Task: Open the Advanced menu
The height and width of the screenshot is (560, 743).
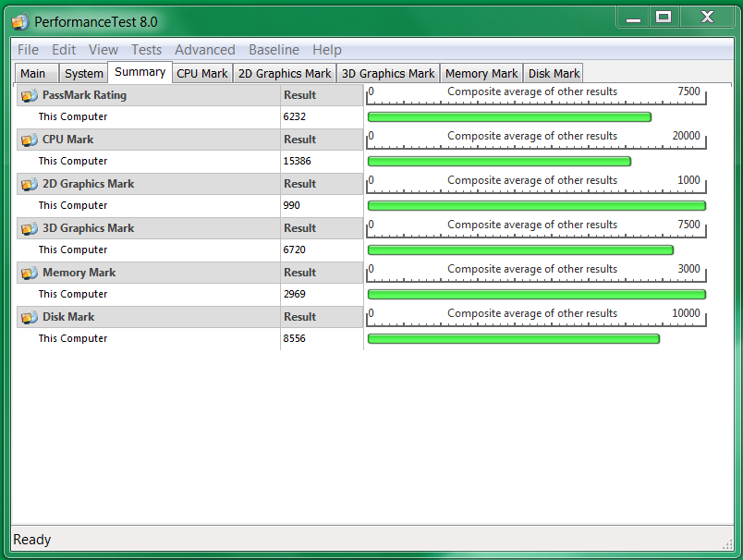Action: 205,50
